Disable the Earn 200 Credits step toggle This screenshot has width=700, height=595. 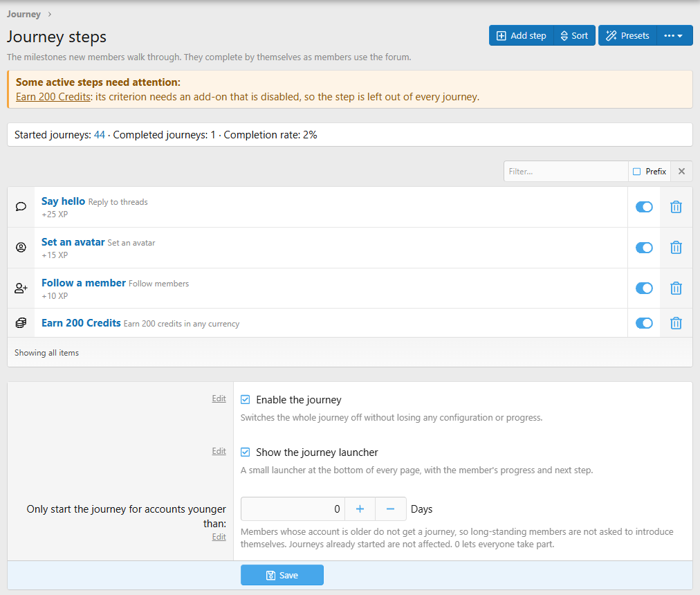644,323
